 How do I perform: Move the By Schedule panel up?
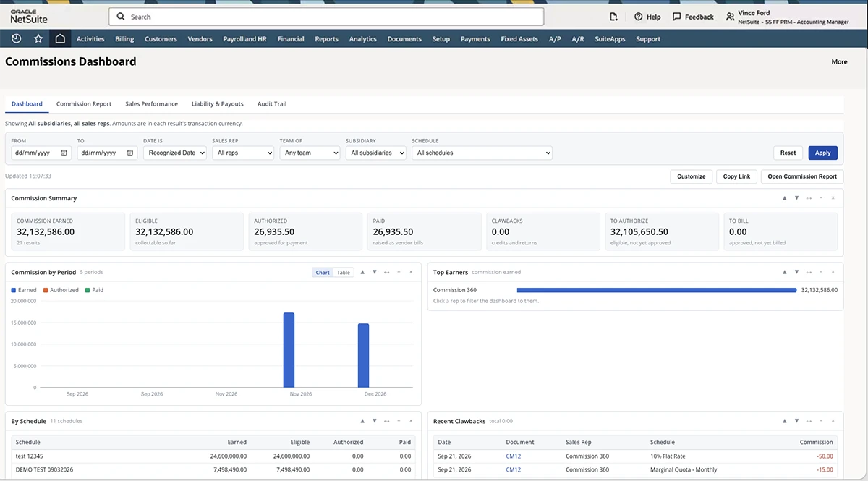coord(362,421)
